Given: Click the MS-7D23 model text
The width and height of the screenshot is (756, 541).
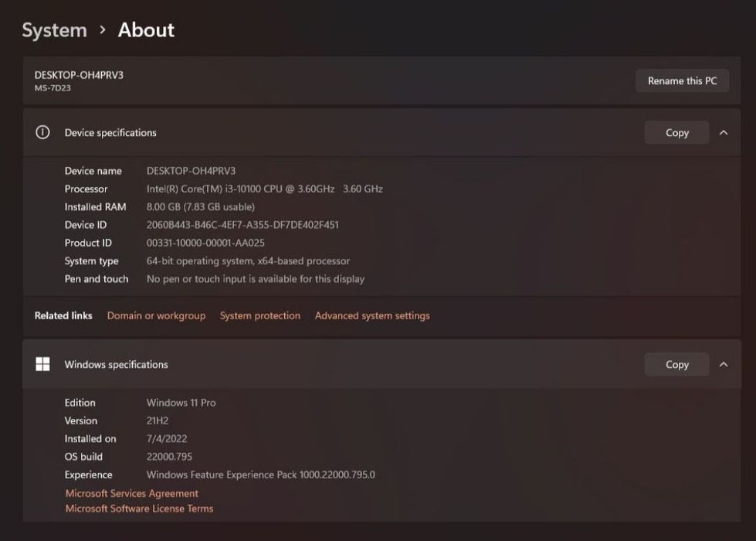Looking at the screenshot, I should (x=53, y=88).
